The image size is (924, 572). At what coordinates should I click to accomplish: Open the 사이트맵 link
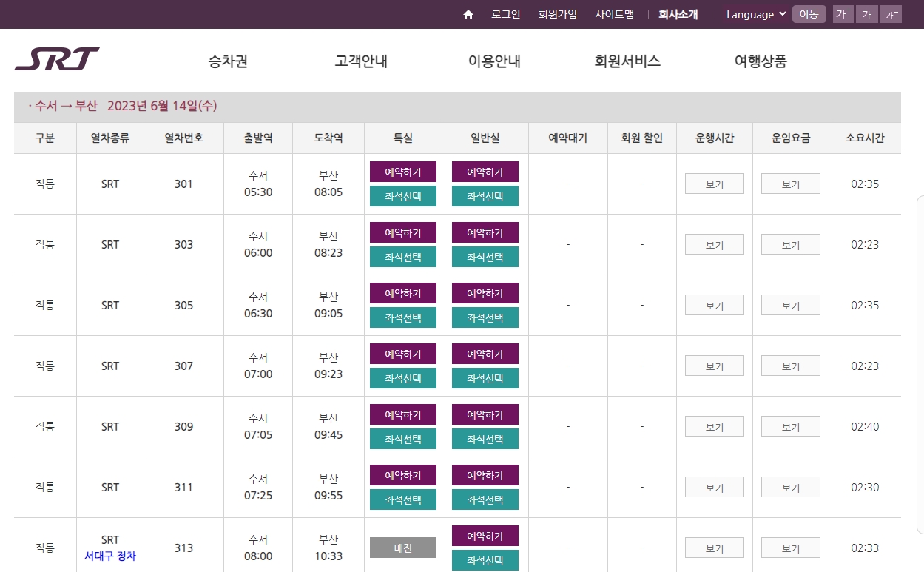[615, 14]
